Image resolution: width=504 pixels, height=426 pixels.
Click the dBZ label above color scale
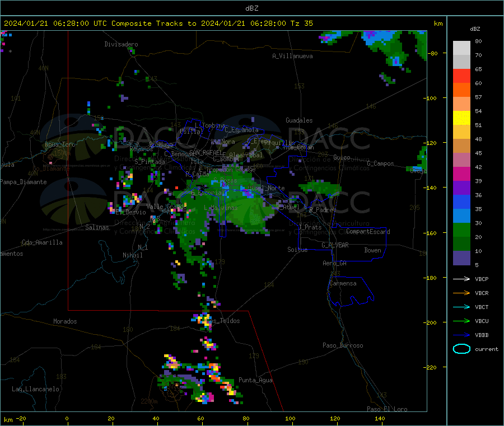[475, 29]
